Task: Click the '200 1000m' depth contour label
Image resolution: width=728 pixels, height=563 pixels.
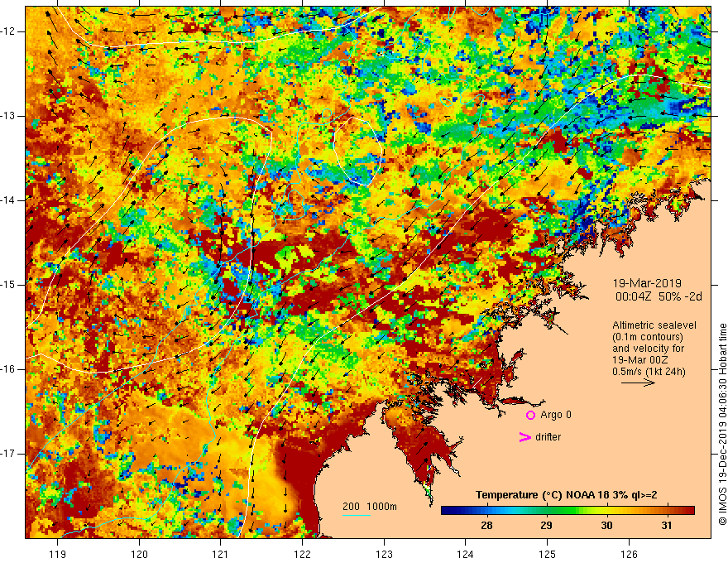Action: tap(370, 507)
